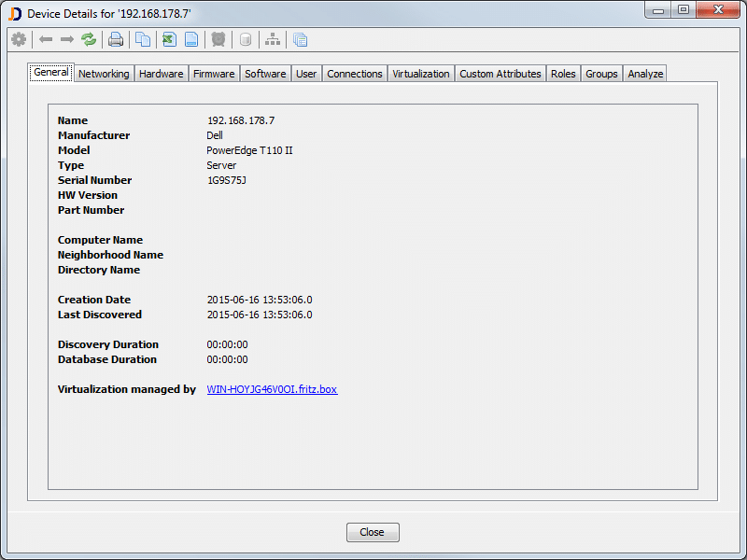Check firmware info on the Firmware tab
The height and width of the screenshot is (560, 747).
(x=214, y=73)
